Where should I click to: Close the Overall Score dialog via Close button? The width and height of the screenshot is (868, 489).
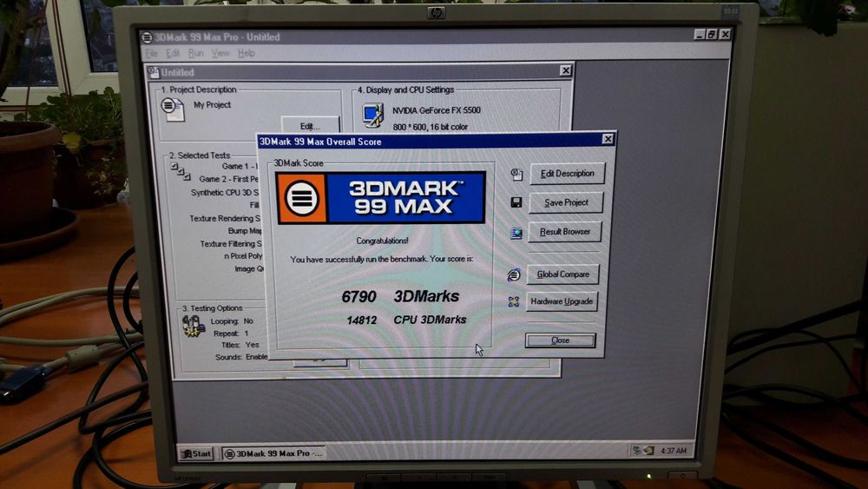560,340
